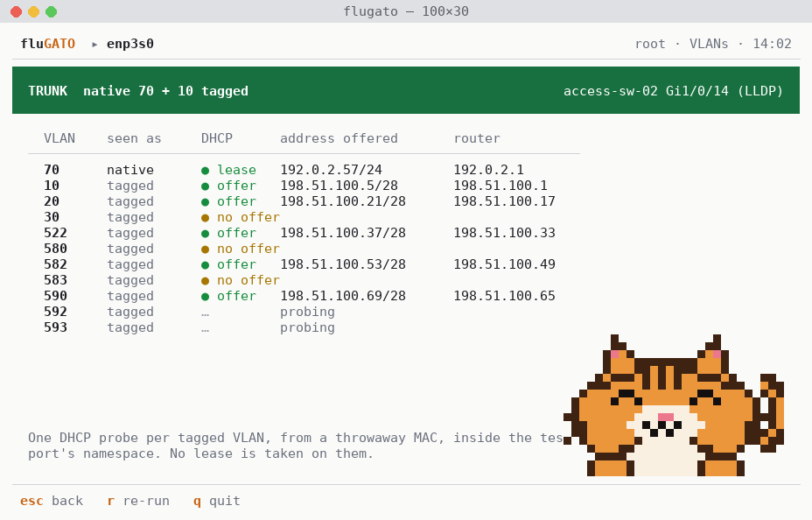Viewport: 812px width, 520px height.
Task: Click the green offer dot on VLAN 522
Action: (205, 234)
